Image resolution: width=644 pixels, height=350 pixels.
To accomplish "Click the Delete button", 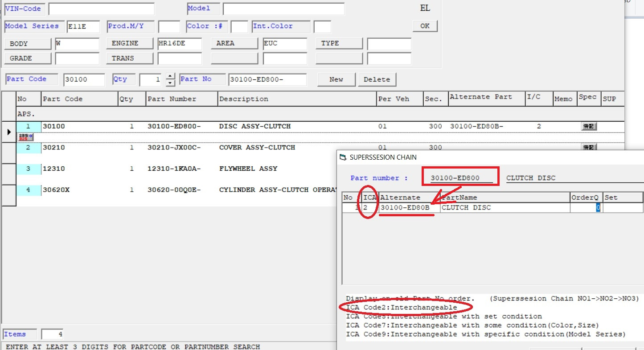I will (377, 79).
